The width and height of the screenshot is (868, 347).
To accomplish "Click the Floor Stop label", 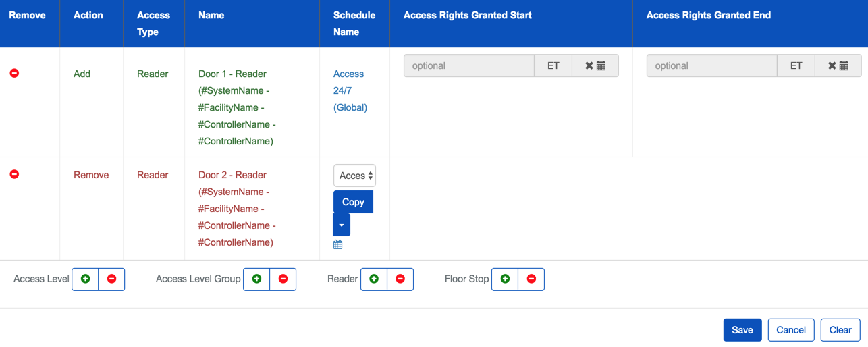I will pos(466,279).
